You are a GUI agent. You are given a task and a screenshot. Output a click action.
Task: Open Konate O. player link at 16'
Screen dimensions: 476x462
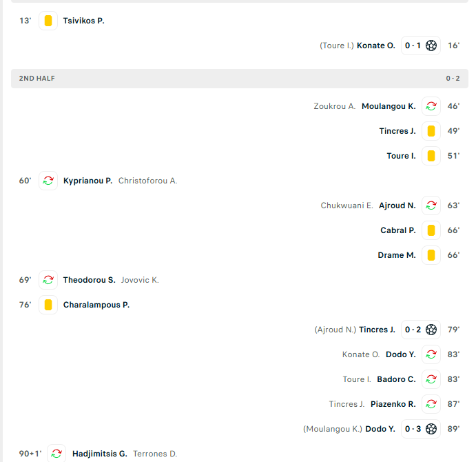(x=376, y=46)
